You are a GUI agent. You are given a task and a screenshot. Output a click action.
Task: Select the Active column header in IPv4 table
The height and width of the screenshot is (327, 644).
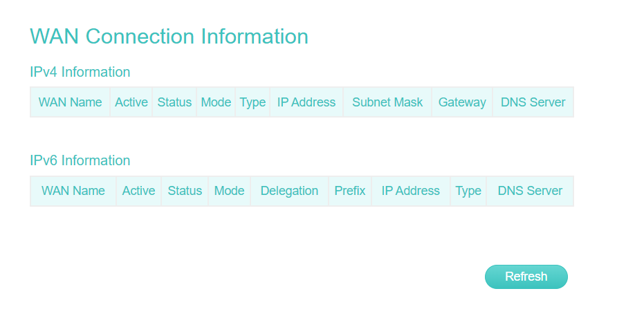pos(131,102)
